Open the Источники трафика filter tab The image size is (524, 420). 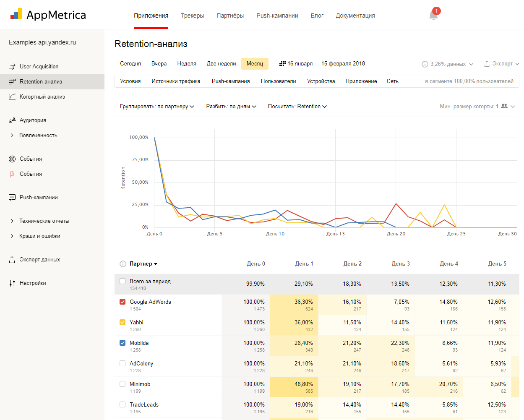coord(176,81)
